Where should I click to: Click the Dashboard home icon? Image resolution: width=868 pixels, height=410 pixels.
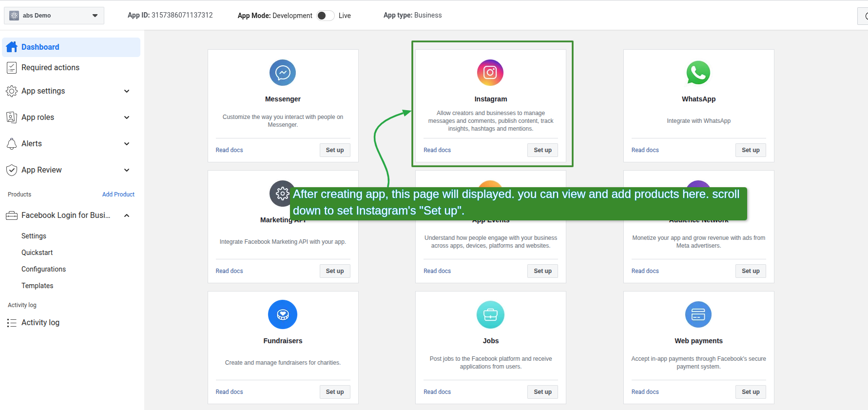point(12,47)
